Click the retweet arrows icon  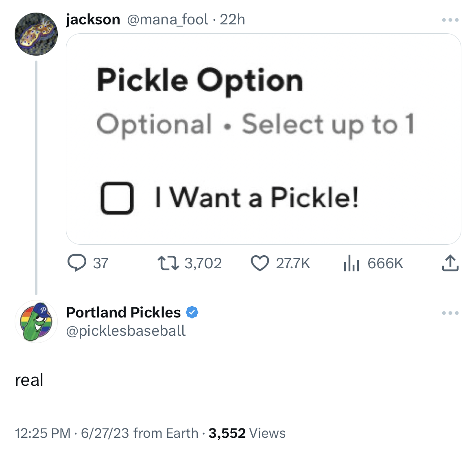click(x=168, y=263)
